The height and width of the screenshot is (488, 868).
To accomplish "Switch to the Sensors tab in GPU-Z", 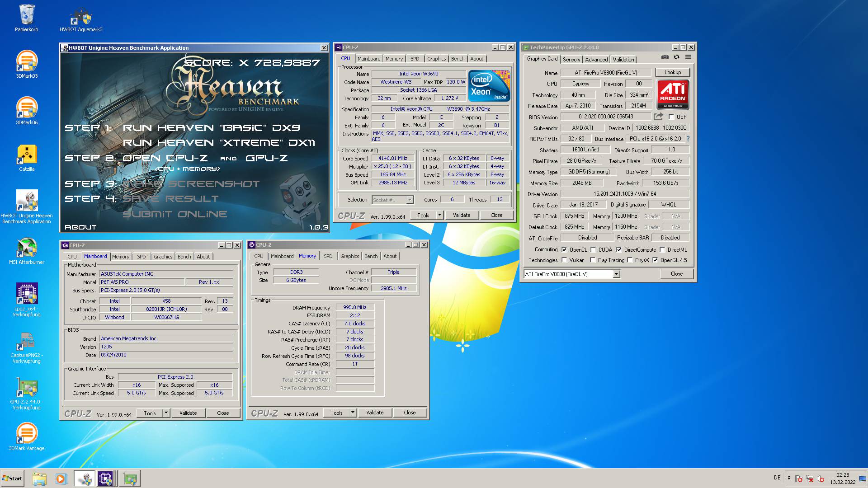I will coord(571,60).
